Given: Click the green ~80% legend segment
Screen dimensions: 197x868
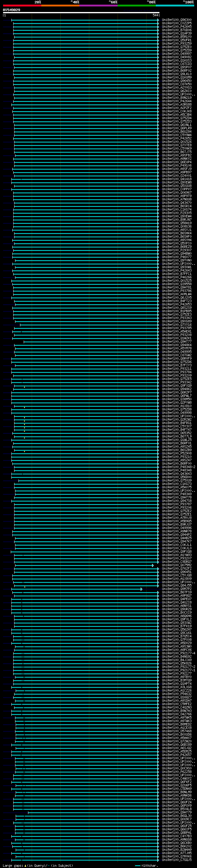Looking at the screenshot, I should point(137,6).
